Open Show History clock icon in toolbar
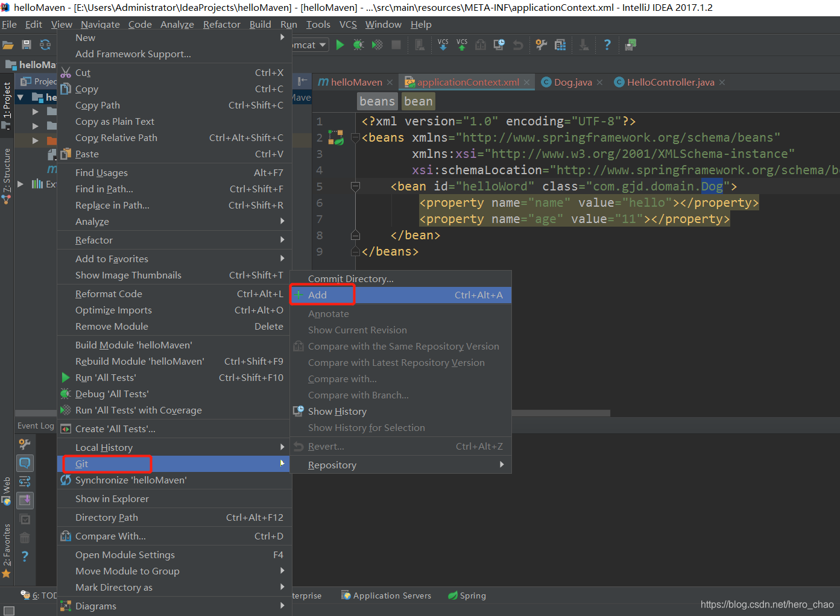 coord(499,45)
